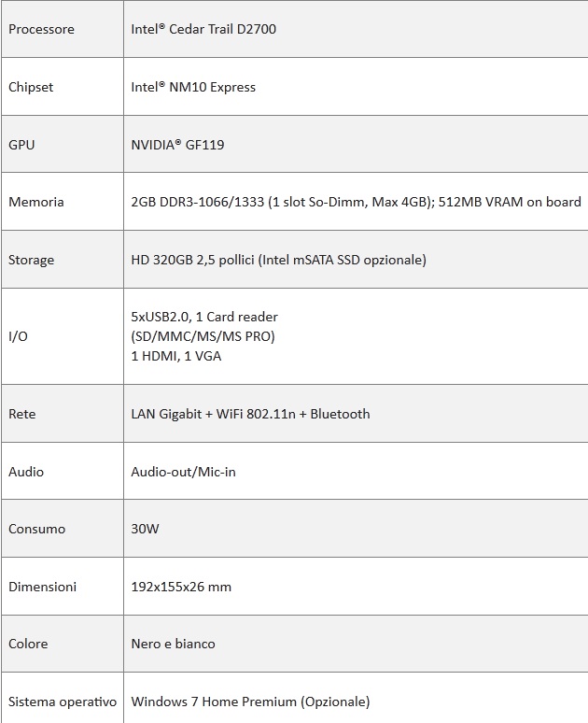Select the Chipset row label

tap(31, 87)
